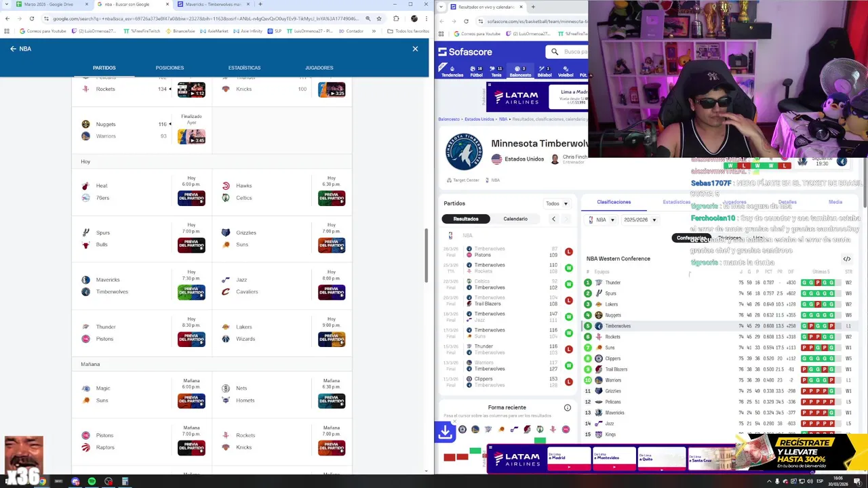The image size is (868, 488).
Task: Switch to the POSICIONES tab in Google NBA panel
Action: 170,68
